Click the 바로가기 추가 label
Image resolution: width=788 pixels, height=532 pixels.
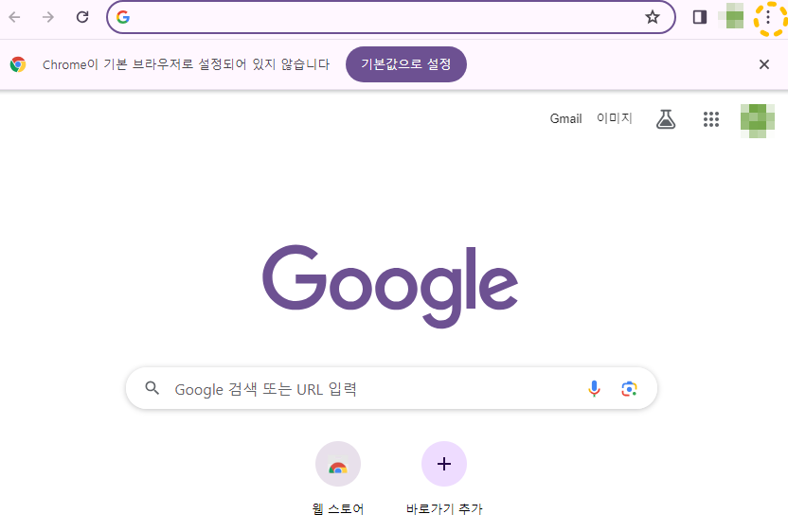444,509
